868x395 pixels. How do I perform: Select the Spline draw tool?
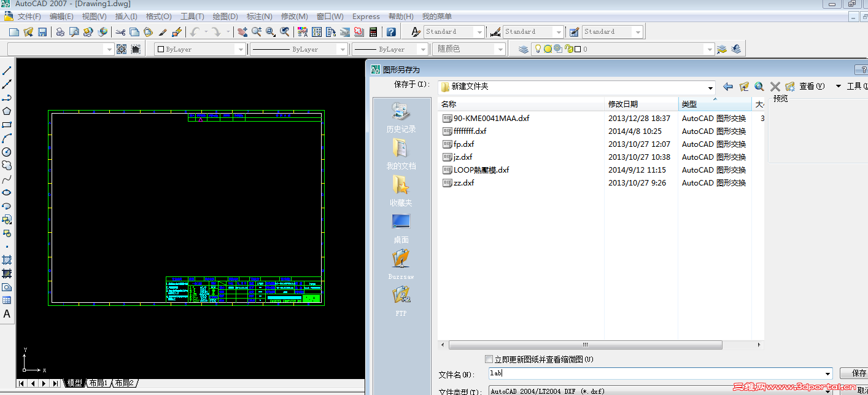click(7, 179)
